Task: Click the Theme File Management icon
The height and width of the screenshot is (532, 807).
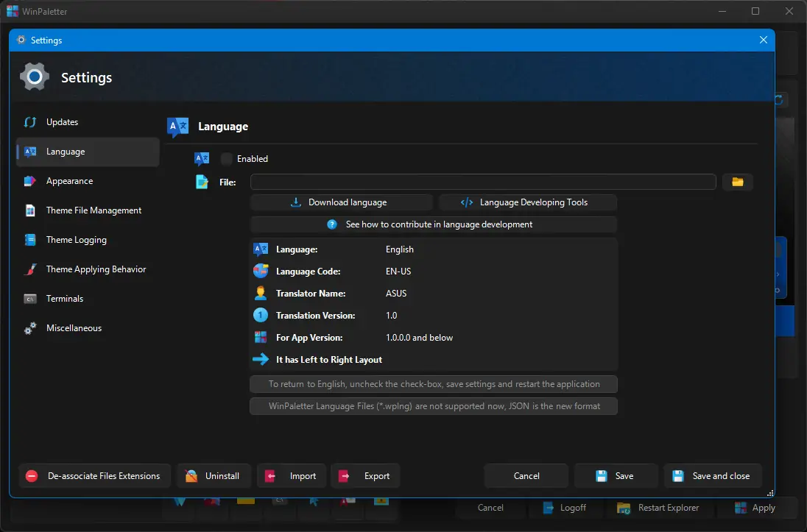Action: coord(30,210)
